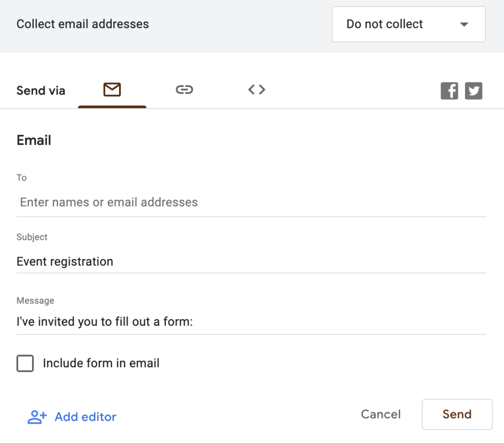Select the Subject field showing Event registration
The image size is (504, 443).
(x=197, y=261)
